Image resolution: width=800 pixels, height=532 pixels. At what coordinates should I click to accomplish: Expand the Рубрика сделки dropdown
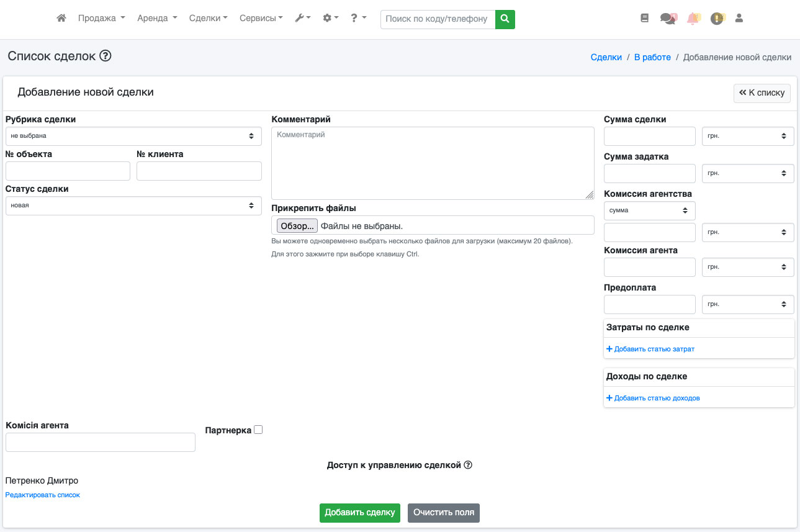coord(133,136)
